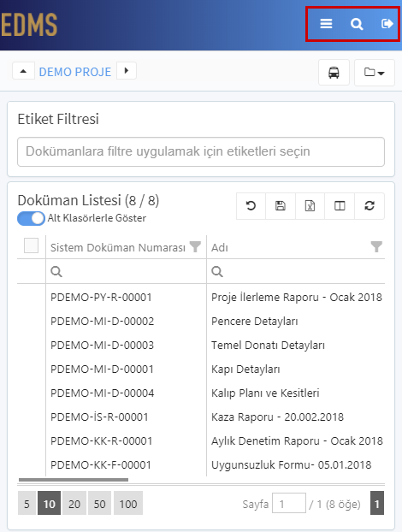Set page size to 20
The width and height of the screenshot is (402, 532).
coord(74,504)
